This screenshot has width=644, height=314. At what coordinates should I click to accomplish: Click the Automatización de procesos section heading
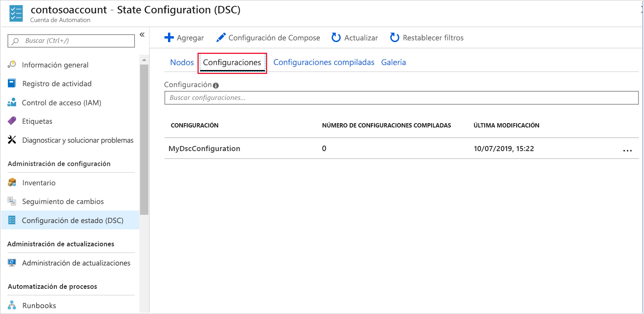pos(52,286)
